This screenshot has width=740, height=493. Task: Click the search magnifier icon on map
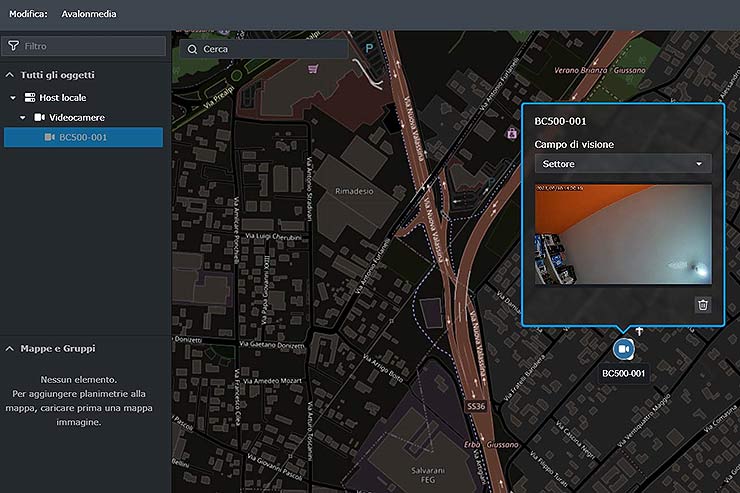coord(192,48)
